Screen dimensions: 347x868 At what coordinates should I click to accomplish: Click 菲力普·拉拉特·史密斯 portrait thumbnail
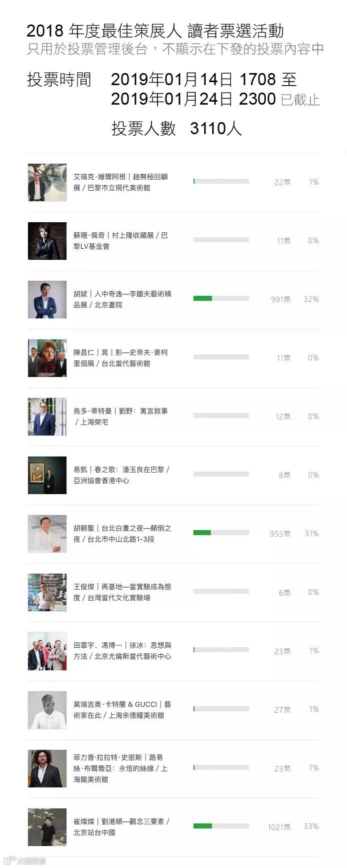point(47,768)
